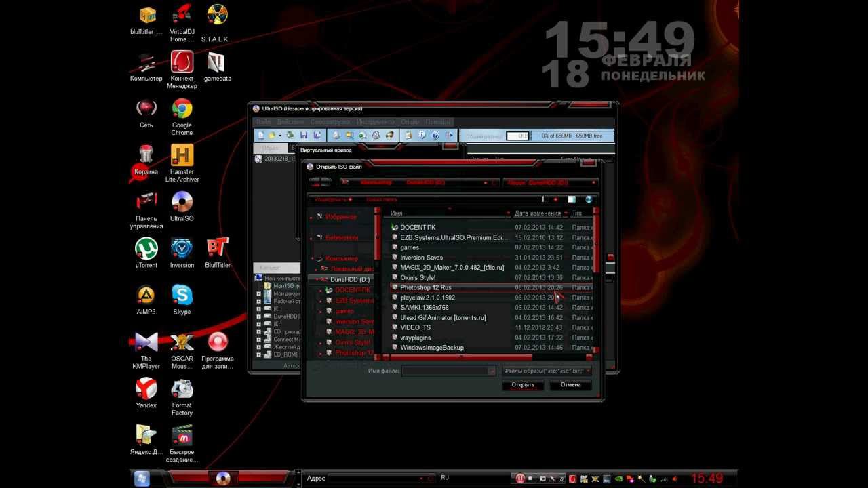Open the Опции menu in UltraISO
The image size is (868, 488).
click(410, 122)
